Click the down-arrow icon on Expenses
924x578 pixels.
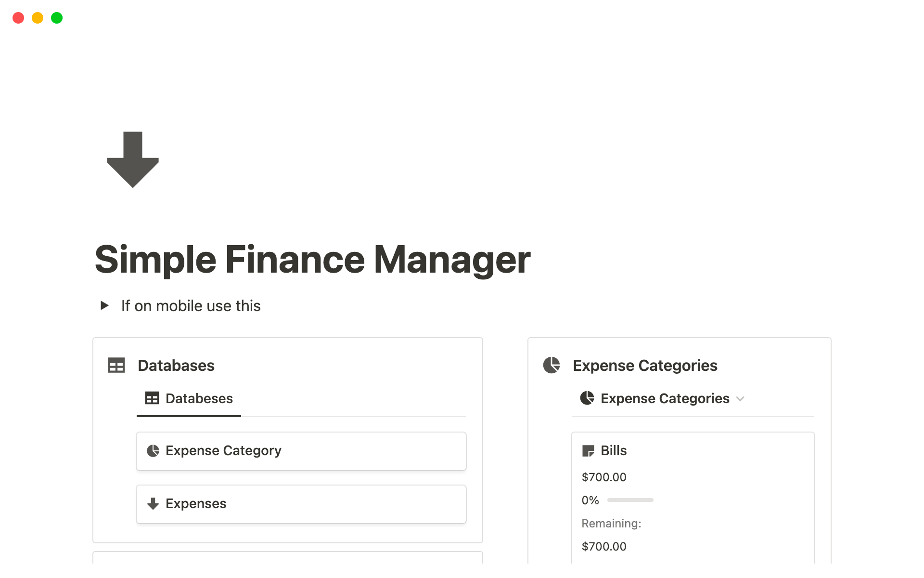(153, 504)
